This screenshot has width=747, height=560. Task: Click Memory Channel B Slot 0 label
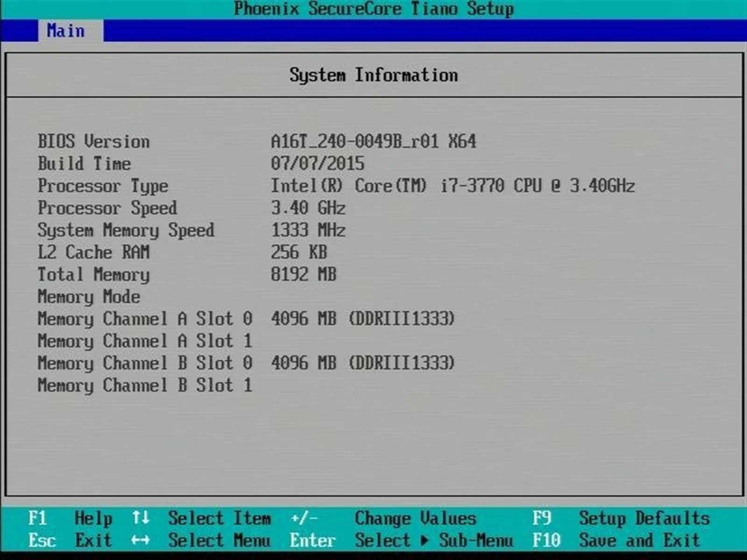tap(145, 364)
